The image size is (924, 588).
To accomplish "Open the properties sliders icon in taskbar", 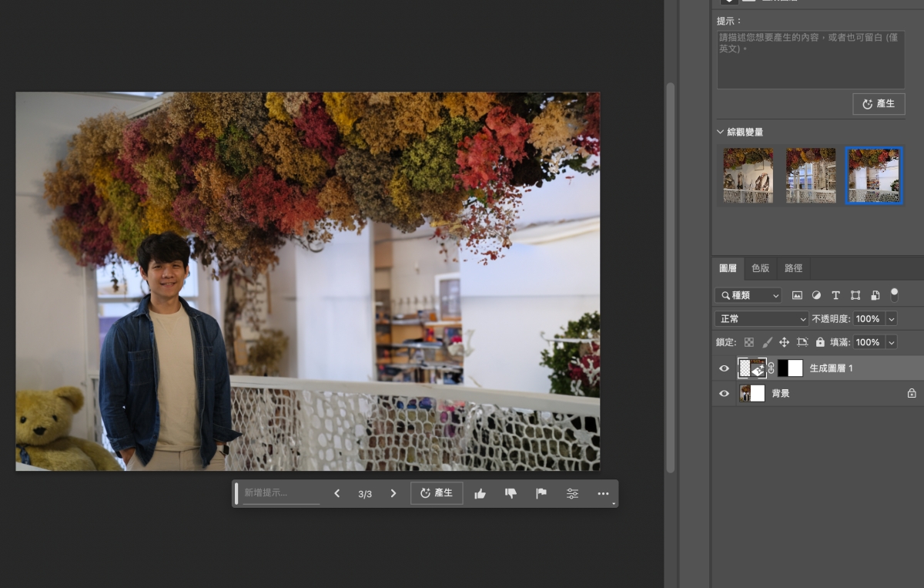I will click(572, 493).
